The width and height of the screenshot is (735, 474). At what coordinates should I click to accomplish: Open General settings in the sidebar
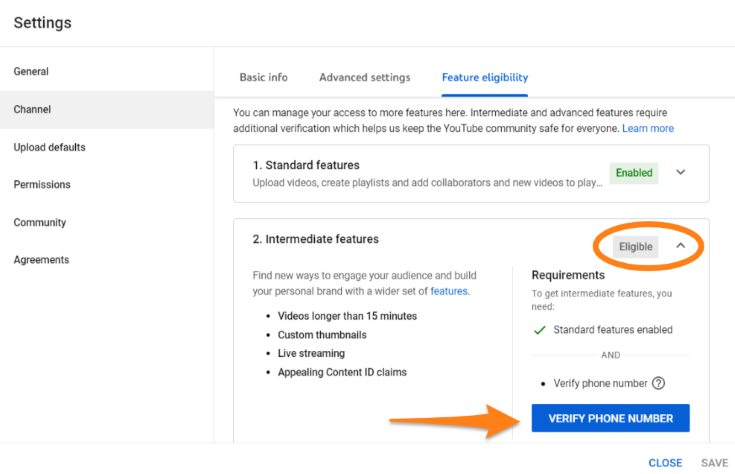[x=31, y=72]
